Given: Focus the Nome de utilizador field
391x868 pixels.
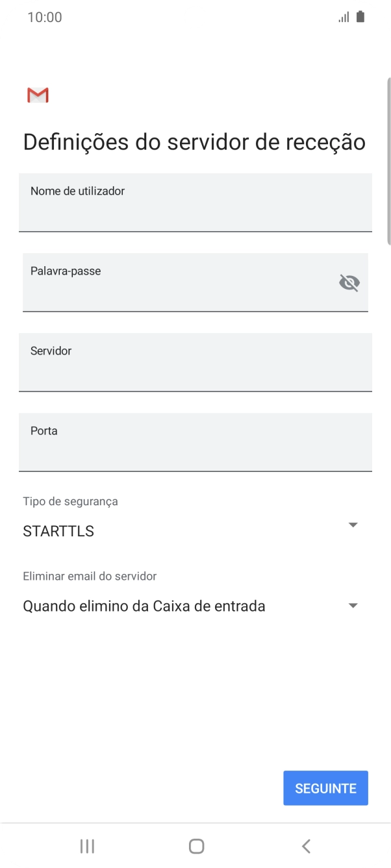Looking at the screenshot, I should (195, 203).
